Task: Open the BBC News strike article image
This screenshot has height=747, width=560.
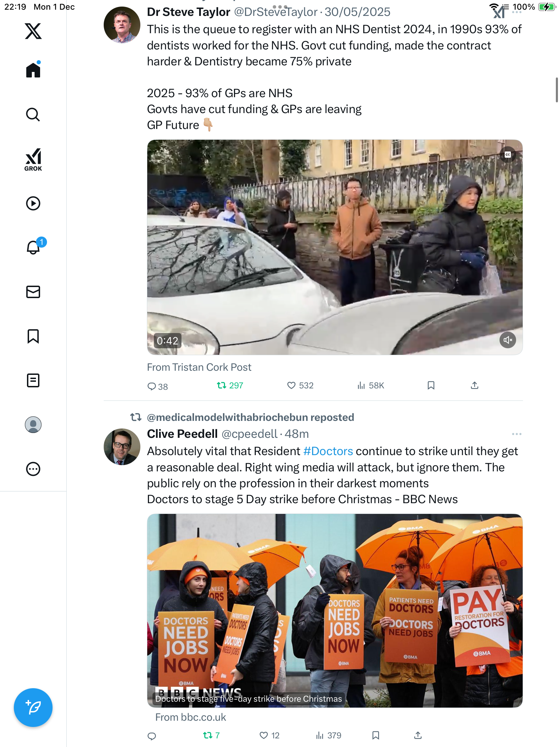Action: (335, 610)
